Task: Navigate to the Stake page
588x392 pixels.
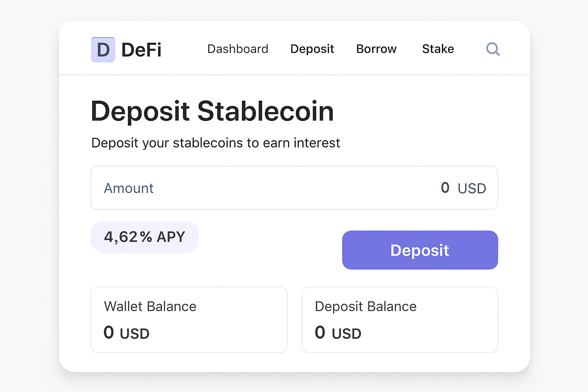Action: point(438,49)
